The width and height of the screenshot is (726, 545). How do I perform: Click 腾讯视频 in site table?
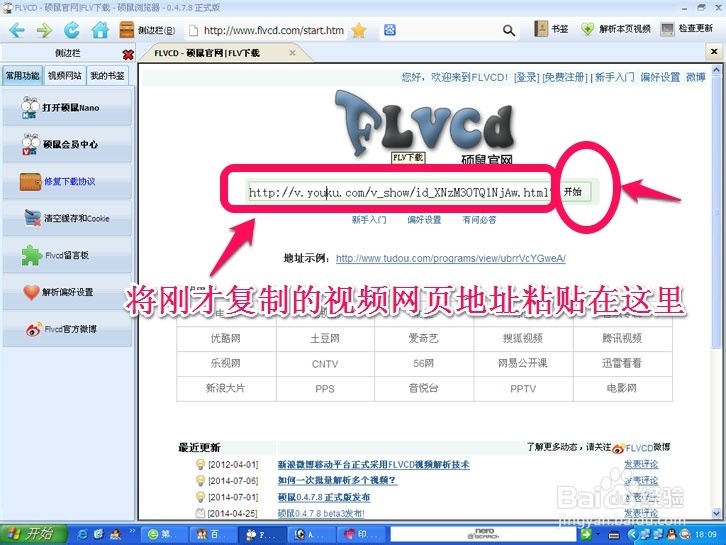(622, 338)
